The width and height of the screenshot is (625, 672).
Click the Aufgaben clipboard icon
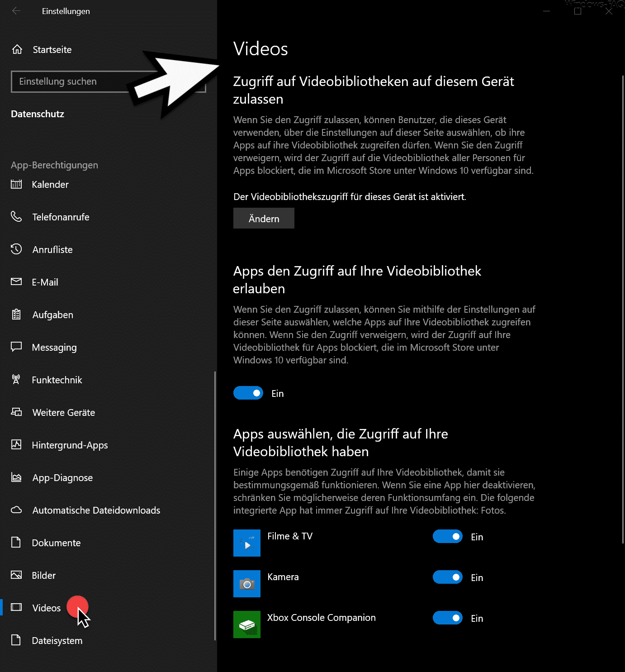click(x=16, y=314)
